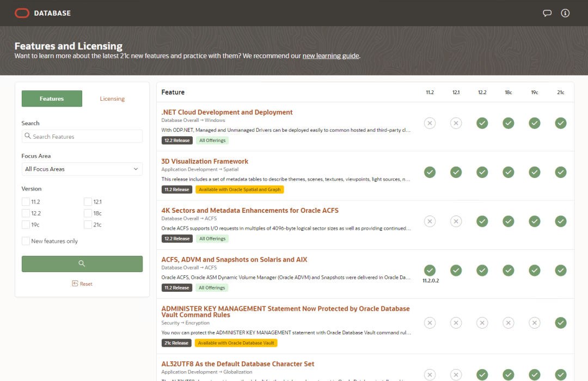Click 11.2 checkmark for 3D Visualization Framework

point(430,172)
